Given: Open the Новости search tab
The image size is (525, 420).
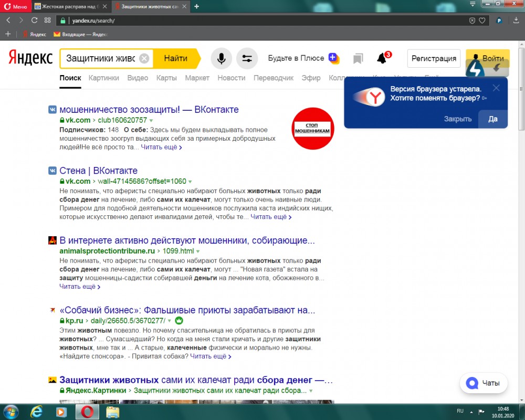Looking at the screenshot, I should pyautogui.click(x=231, y=78).
